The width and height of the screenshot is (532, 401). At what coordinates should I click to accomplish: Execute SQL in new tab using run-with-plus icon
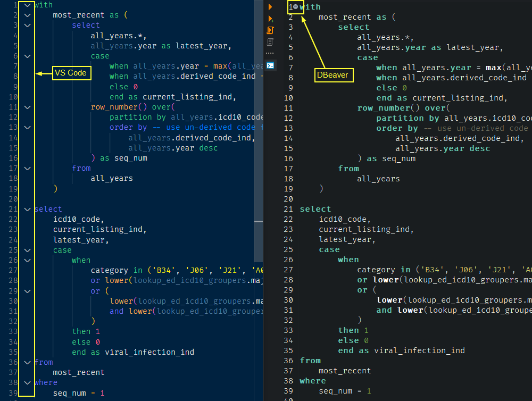[270, 19]
